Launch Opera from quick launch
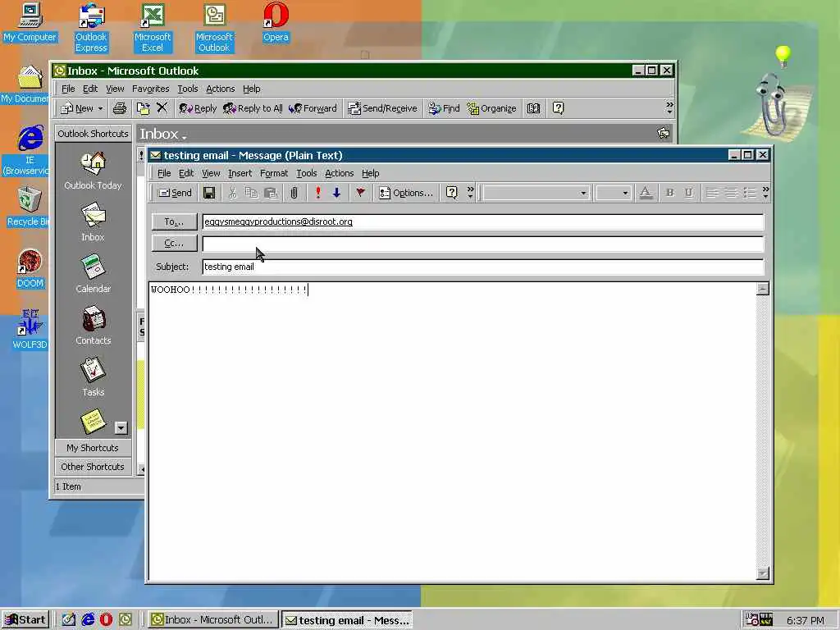 click(106, 620)
